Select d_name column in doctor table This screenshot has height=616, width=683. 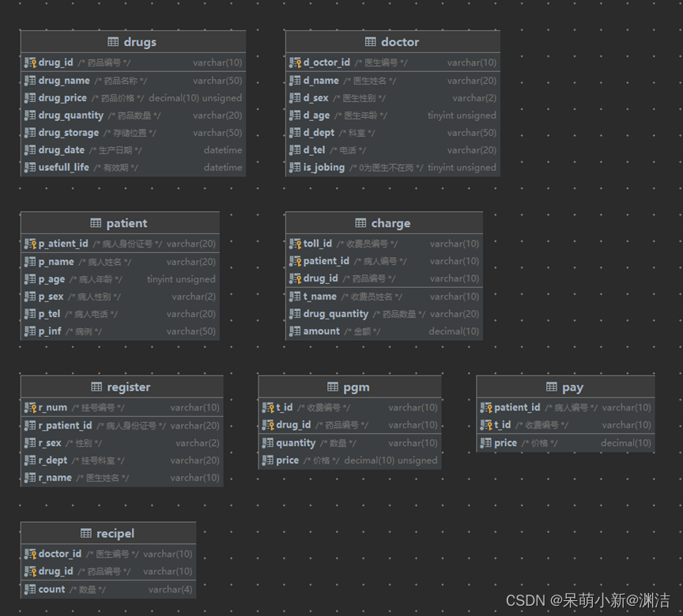pyautogui.click(x=321, y=81)
